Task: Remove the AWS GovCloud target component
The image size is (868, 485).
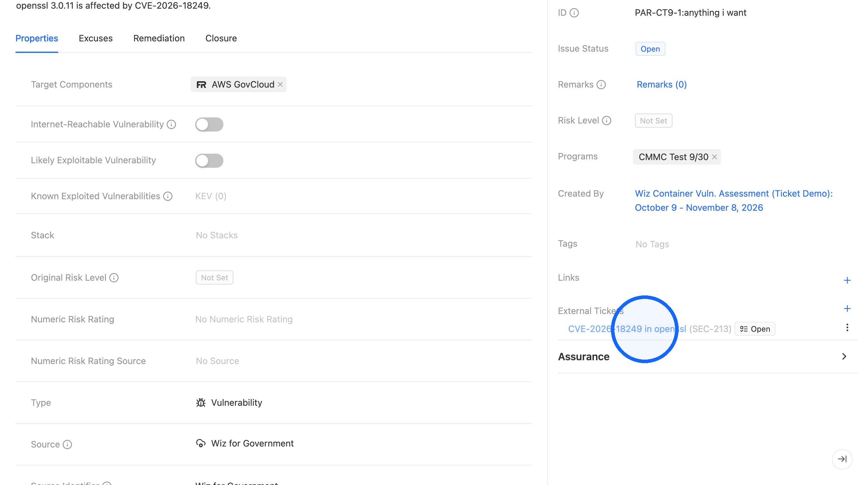Action: point(280,85)
